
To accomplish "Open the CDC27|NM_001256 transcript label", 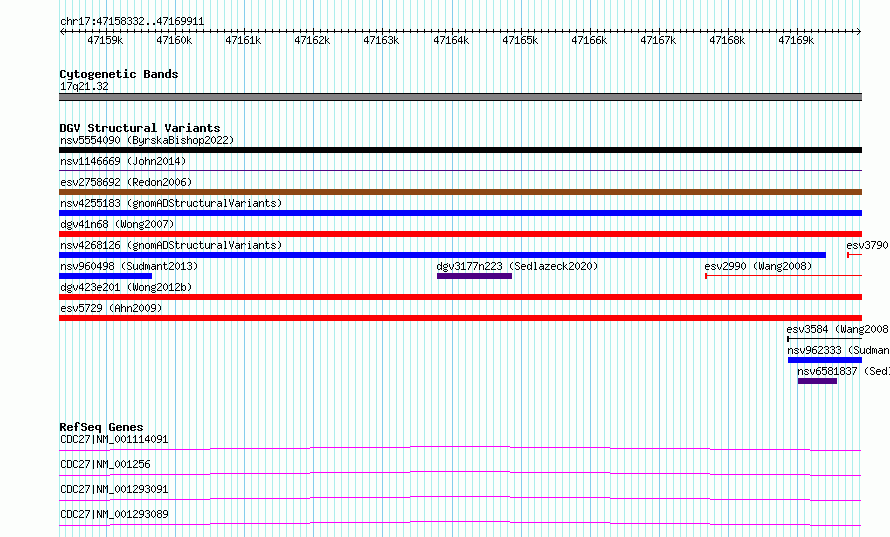I will [x=106, y=464].
